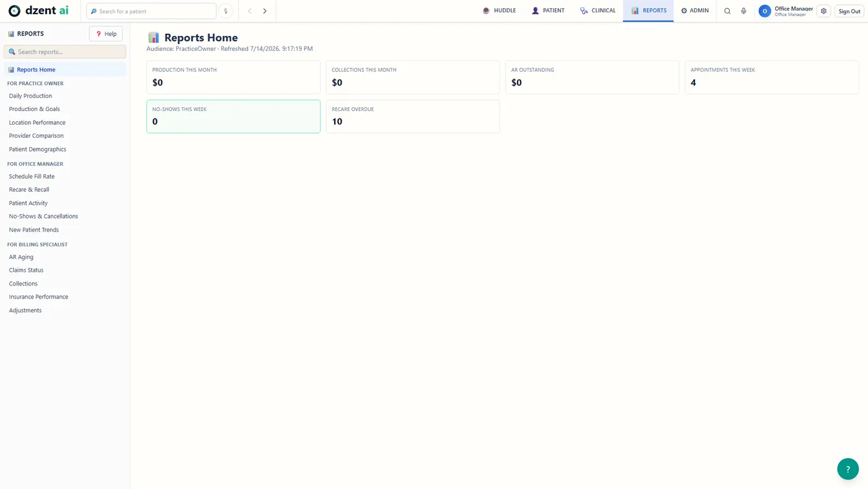This screenshot has height=489, width=868.
Task: Open the magnifier search icon in top bar
Action: (727, 11)
